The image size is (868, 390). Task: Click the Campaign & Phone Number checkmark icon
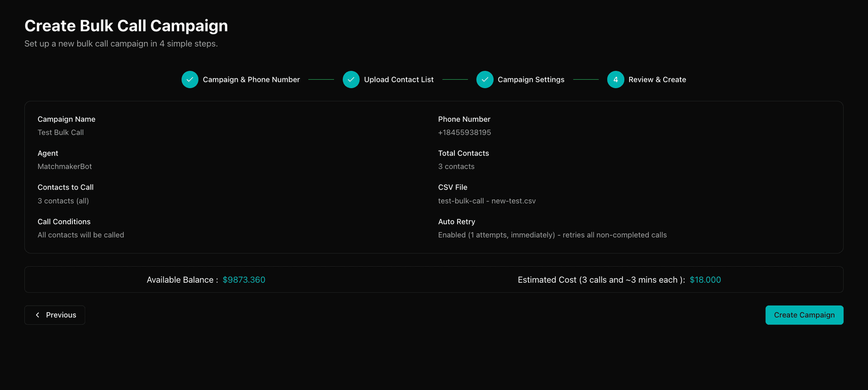(x=190, y=80)
